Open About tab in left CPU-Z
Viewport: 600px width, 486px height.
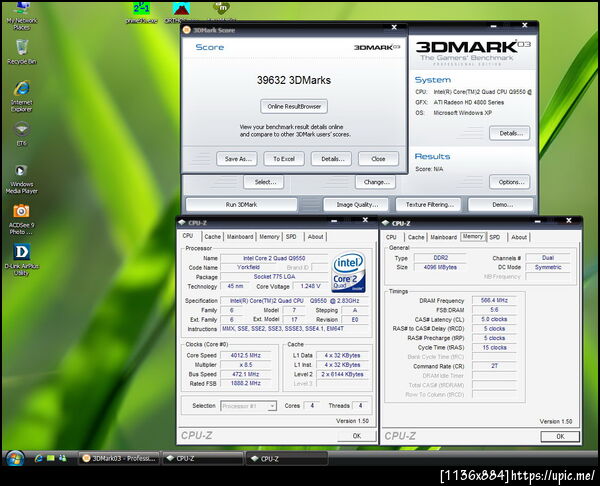coord(316,237)
